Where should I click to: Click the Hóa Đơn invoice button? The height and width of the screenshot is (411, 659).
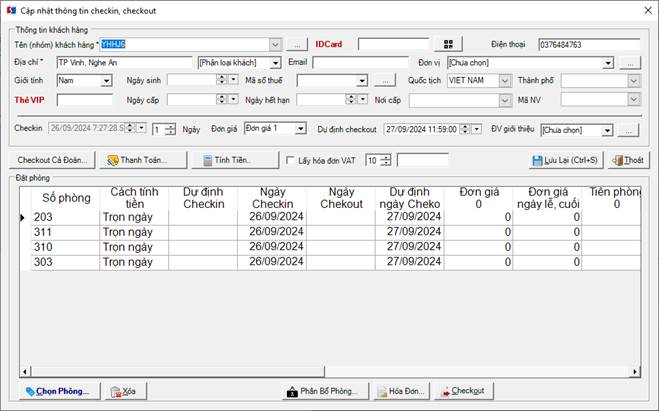pyautogui.click(x=401, y=391)
